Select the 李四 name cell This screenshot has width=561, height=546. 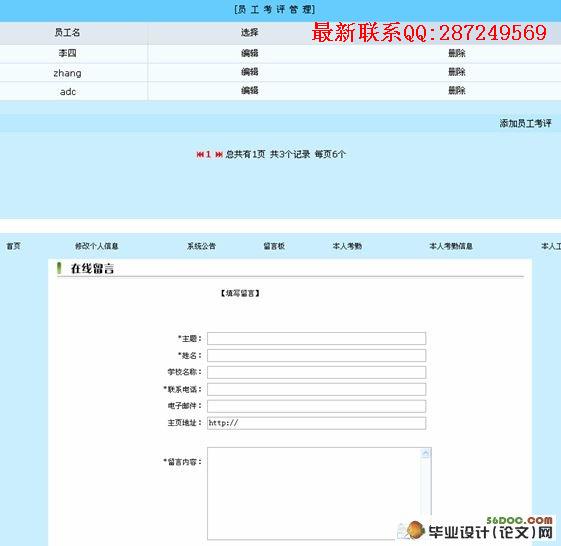tap(67, 53)
